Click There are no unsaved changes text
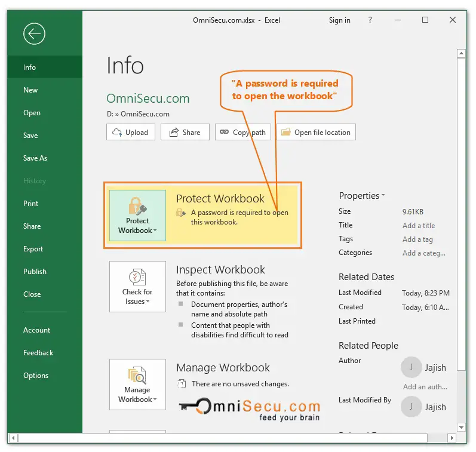Viewport: 476px width, 452px height. [x=240, y=384]
